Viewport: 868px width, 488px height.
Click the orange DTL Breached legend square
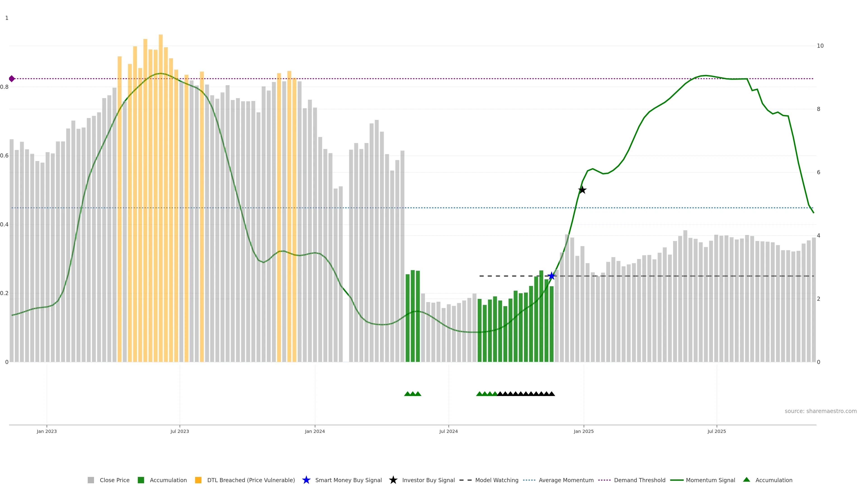(198, 480)
